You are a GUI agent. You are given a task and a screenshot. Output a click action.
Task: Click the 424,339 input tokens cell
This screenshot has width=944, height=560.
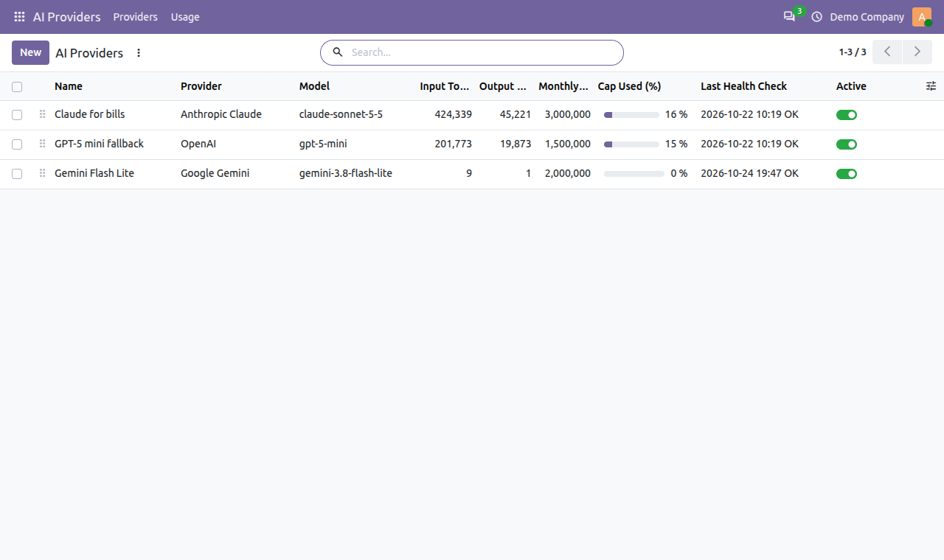pos(454,114)
